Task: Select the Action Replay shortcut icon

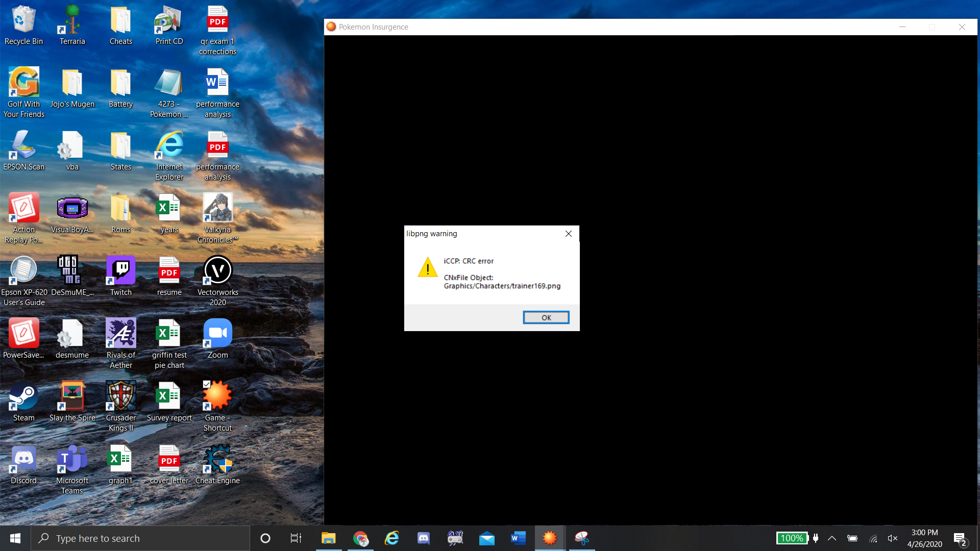Action: [23, 218]
